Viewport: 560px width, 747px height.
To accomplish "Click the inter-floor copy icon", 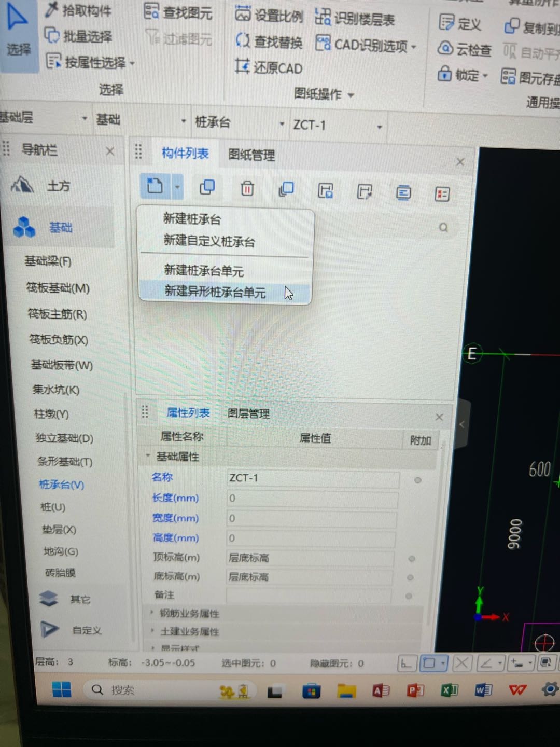I will coord(286,189).
